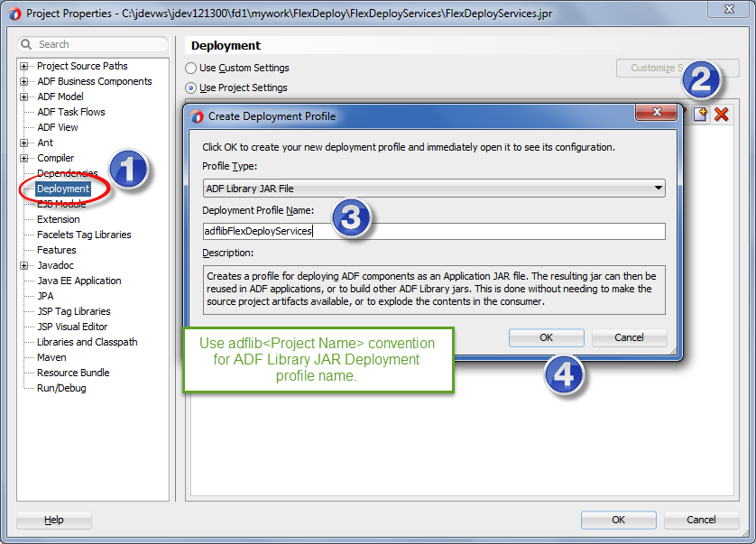
Task: Click Cancel in Project Properties window
Action: [x=702, y=520]
